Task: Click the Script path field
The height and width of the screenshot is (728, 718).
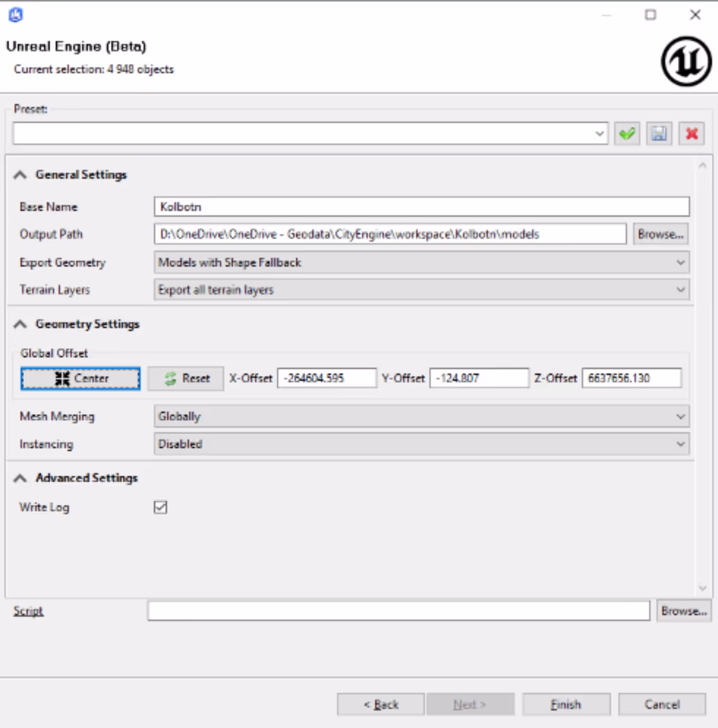Action: [399, 611]
